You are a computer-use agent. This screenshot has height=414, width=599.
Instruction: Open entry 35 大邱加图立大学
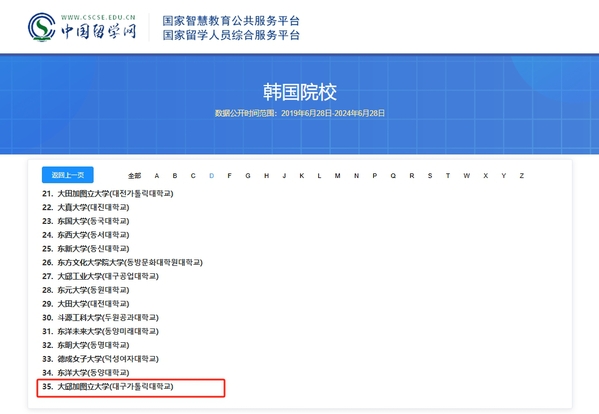point(108,387)
